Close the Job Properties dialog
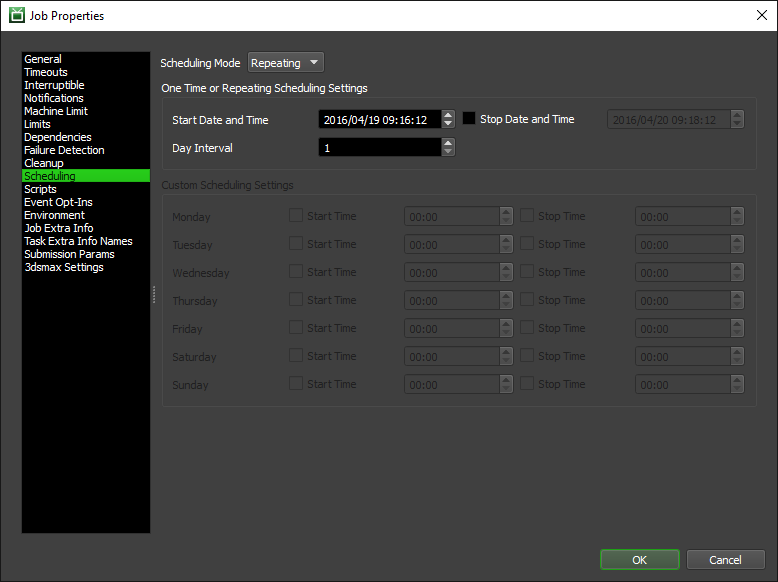 [762, 15]
